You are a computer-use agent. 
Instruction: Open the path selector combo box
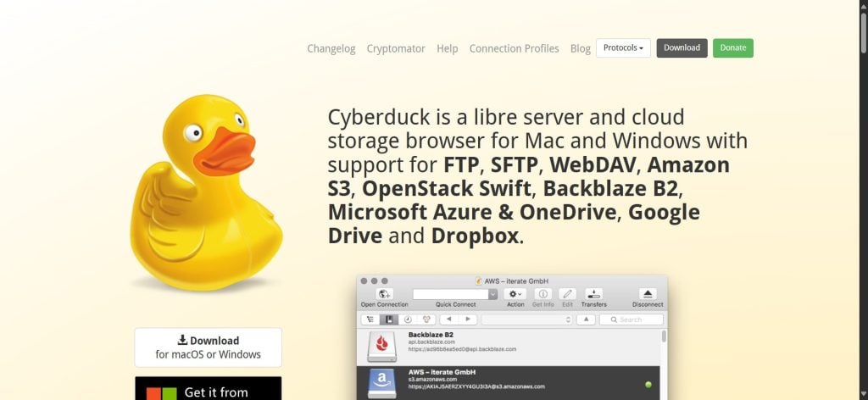526,319
